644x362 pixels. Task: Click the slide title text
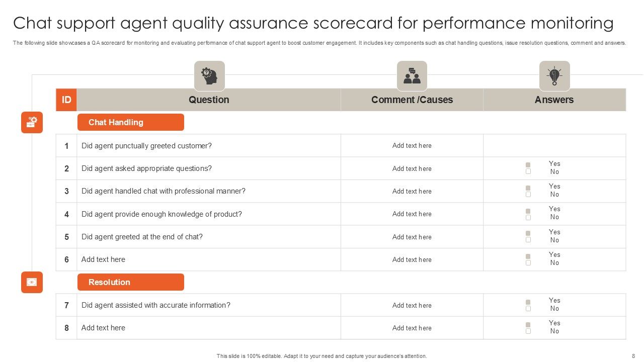coord(313,24)
